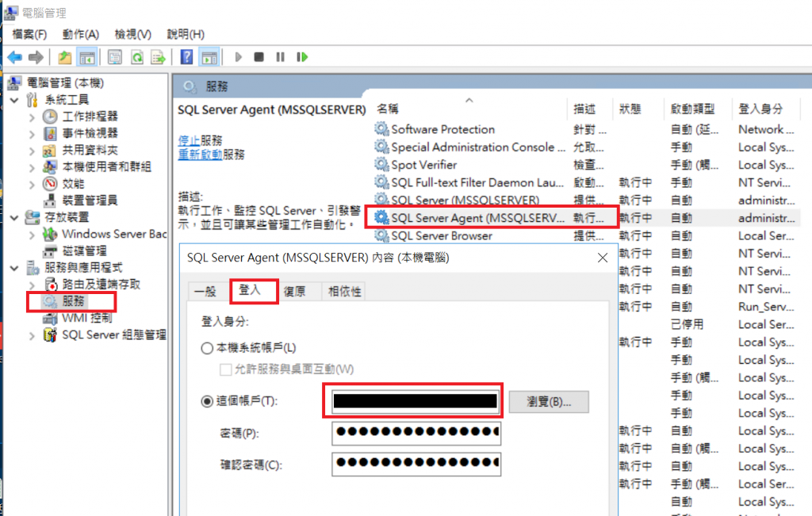Select Windows Server Backup tree node

coord(114,234)
